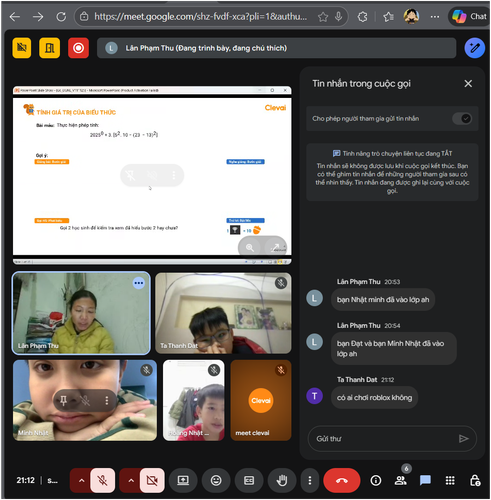
Task: Open browser extensions puzzle icon
Action: 363,17
